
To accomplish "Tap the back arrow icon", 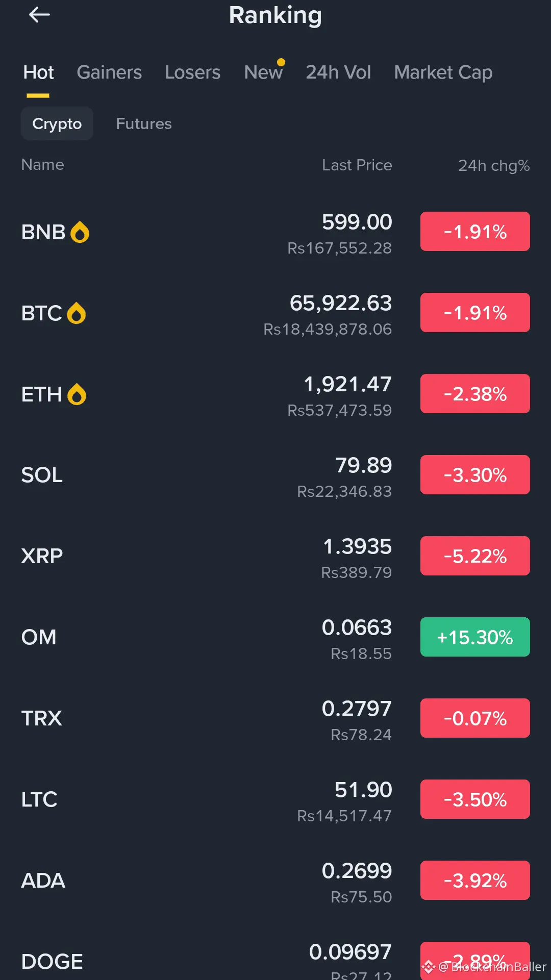I will point(39,15).
